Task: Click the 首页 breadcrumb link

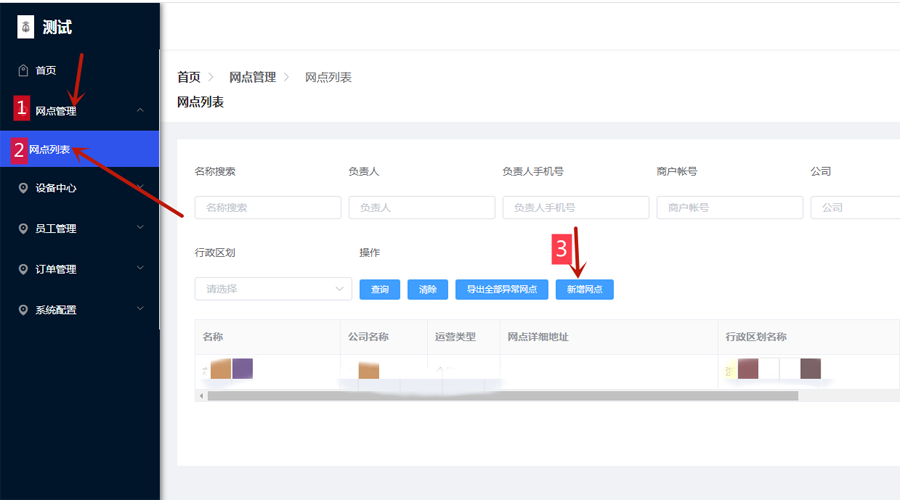Action: (x=188, y=77)
